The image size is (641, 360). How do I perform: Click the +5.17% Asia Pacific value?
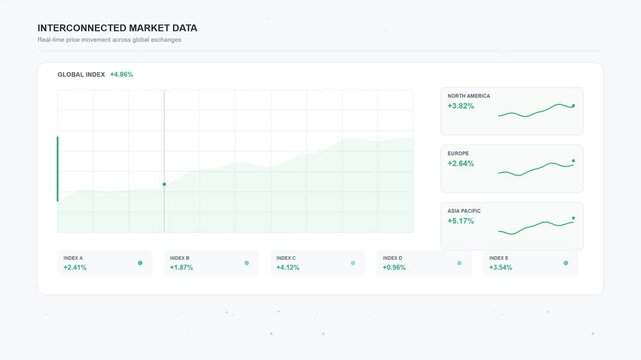(x=461, y=221)
